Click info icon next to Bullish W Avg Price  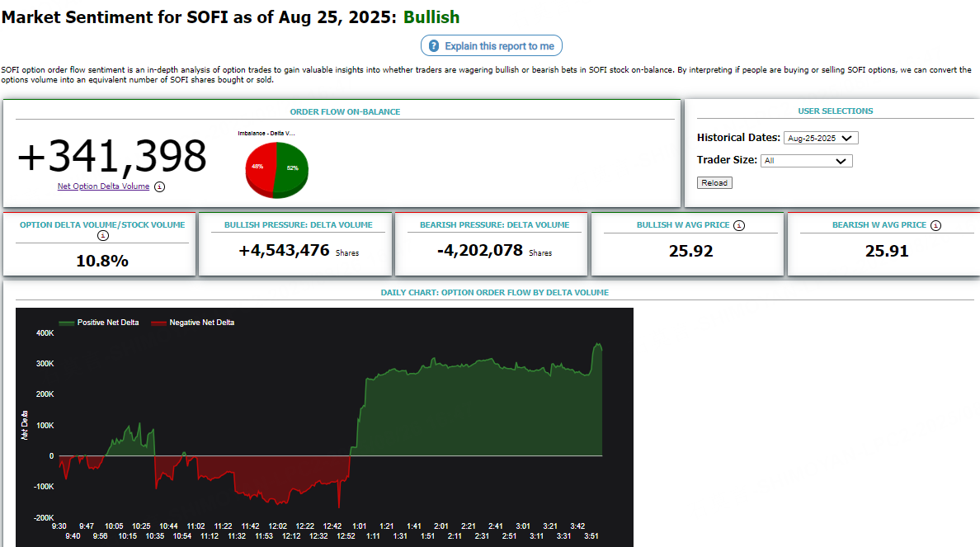click(x=739, y=226)
